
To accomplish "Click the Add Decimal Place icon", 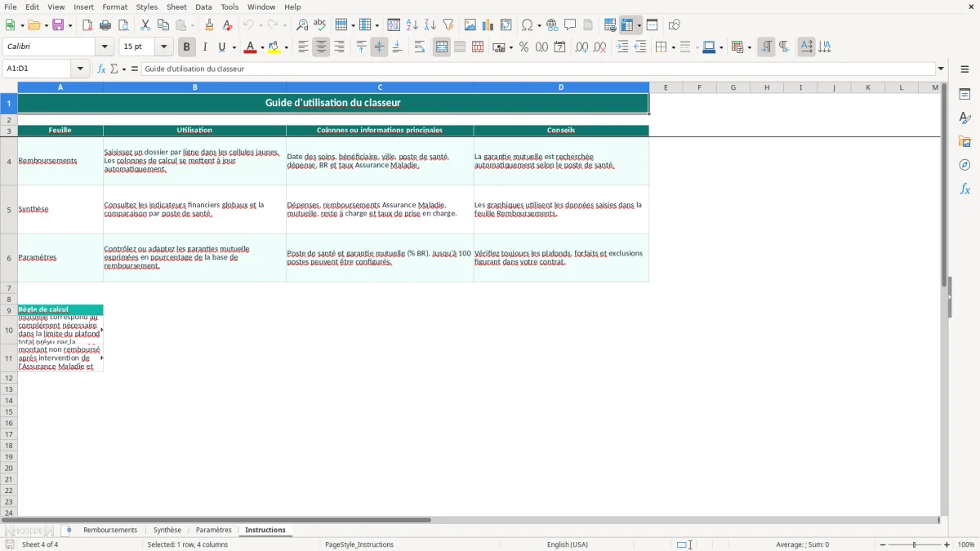I will pos(581,47).
